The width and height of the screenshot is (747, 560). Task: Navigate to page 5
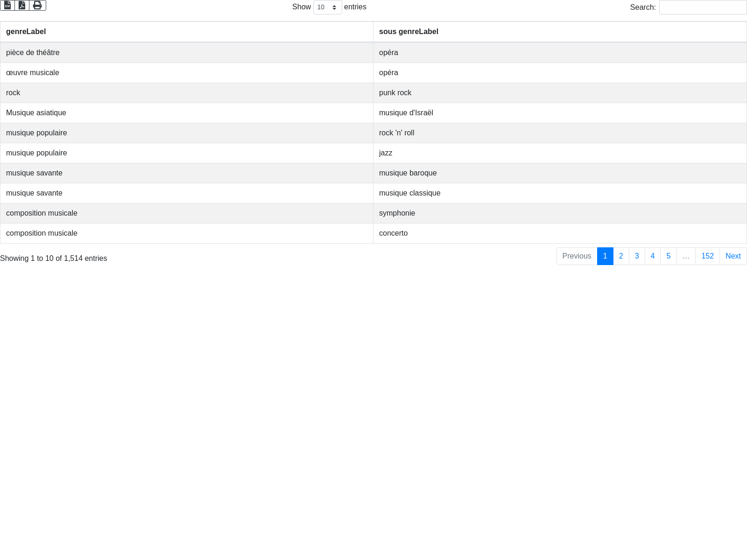669,256
